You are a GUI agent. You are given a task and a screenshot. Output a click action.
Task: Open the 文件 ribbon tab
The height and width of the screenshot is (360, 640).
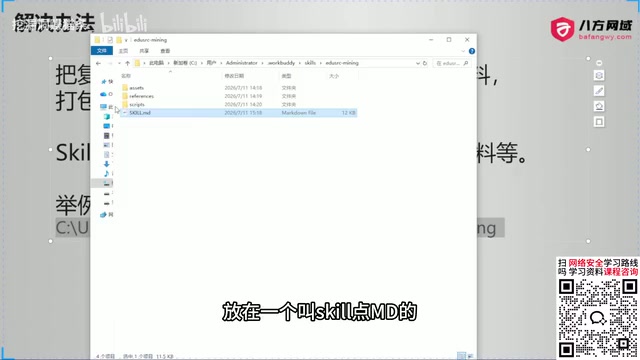pyautogui.click(x=102, y=51)
